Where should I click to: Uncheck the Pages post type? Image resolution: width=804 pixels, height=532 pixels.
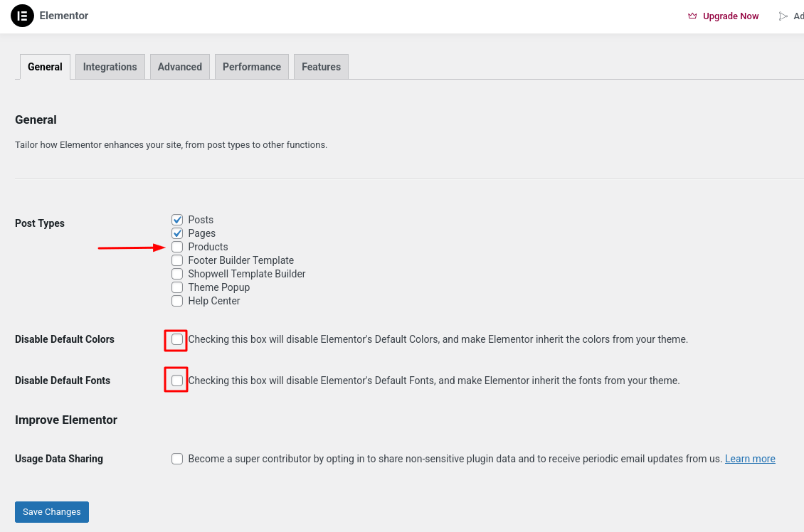tap(177, 233)
